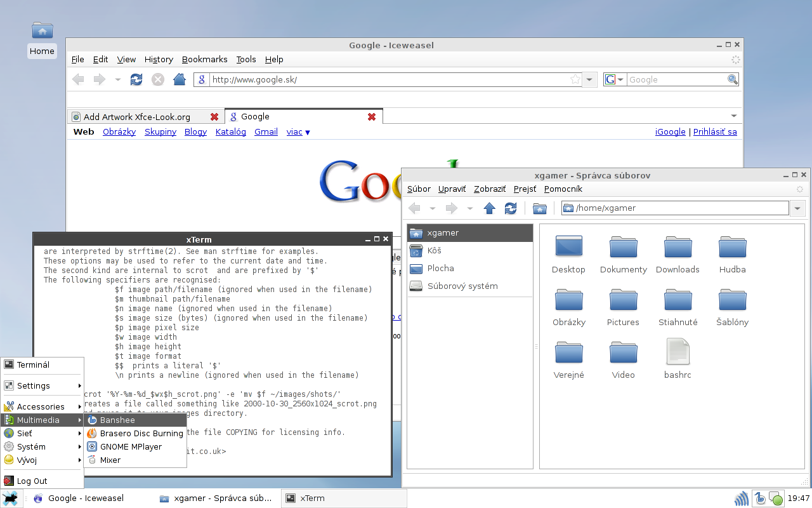The height and width of the screenshot is (508, 812).
Task: Expand the Accessories submenu
Action: coord(43,406)
